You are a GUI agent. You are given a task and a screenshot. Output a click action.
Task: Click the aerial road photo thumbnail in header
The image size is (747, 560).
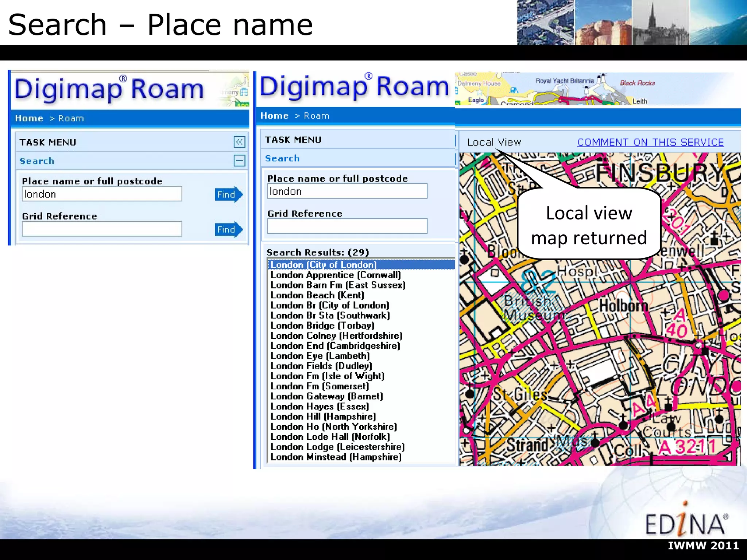click(x=546, y=22)
